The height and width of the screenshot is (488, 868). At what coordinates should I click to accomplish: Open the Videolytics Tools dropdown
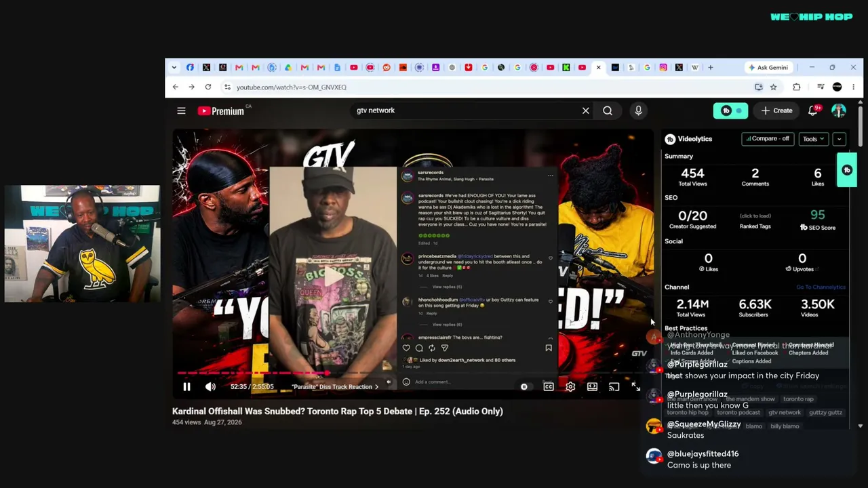(813, 139)
